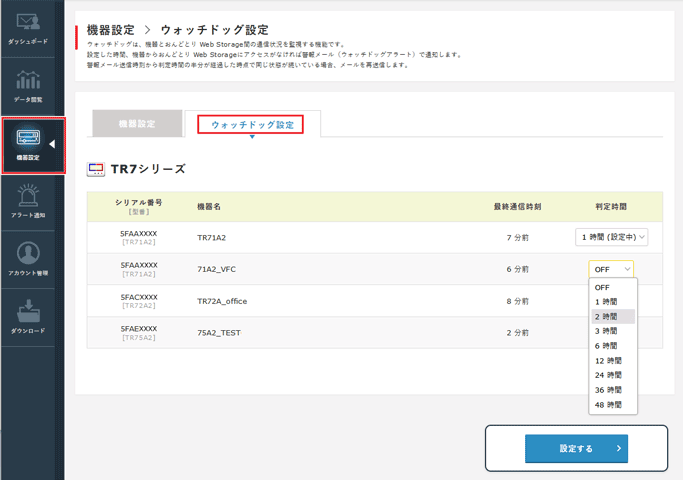Screen dimensions: 683x480
Task: Collapse the open OFF dropdown for 71A2_VFC
Action: (611, 269)
